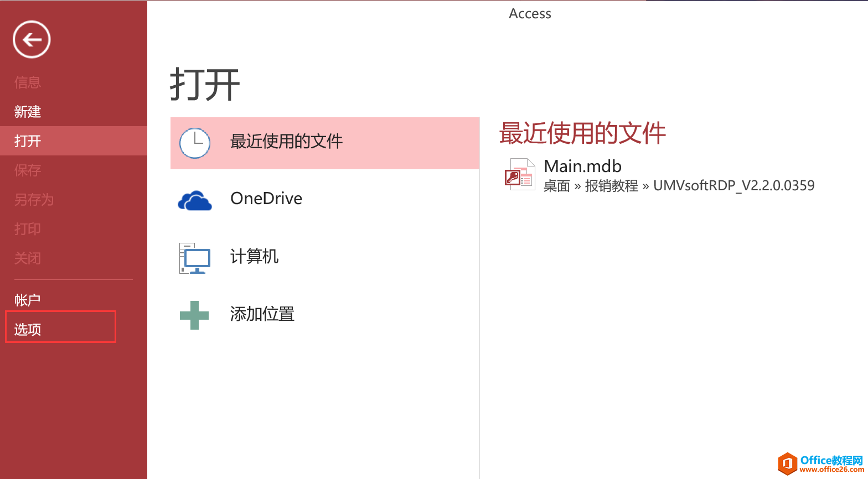Select 最近使用的文件 location
The image size is (868, 479).
(325, 143)
